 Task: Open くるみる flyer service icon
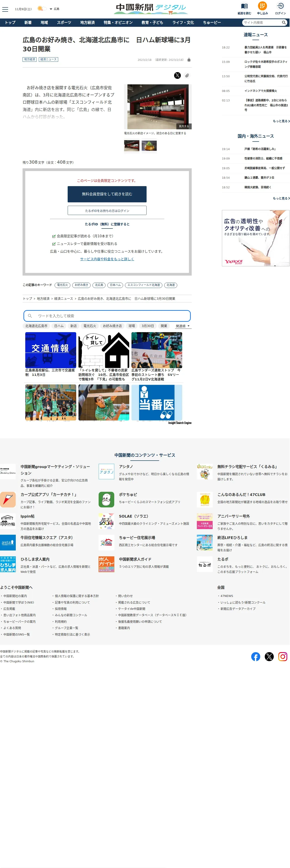pos(205,471)
